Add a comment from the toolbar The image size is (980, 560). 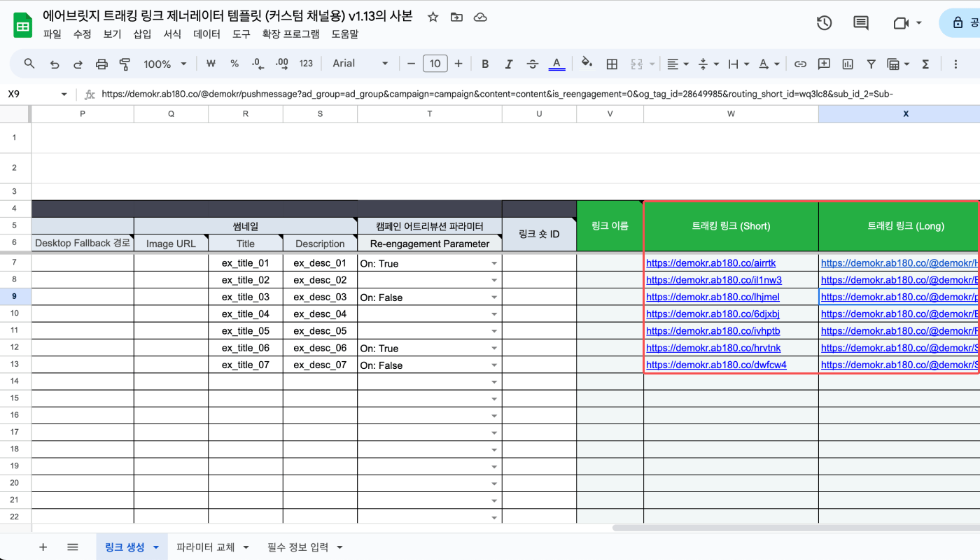click(824, 64)
